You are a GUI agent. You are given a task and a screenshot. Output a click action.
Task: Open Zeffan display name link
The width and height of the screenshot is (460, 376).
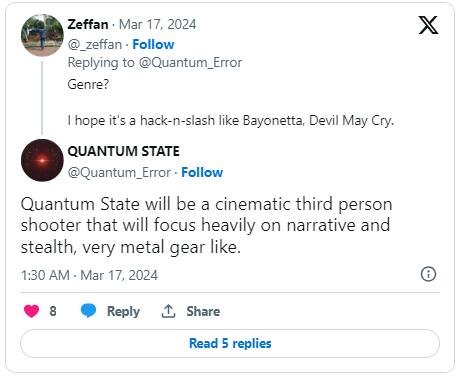coord(88,24)
